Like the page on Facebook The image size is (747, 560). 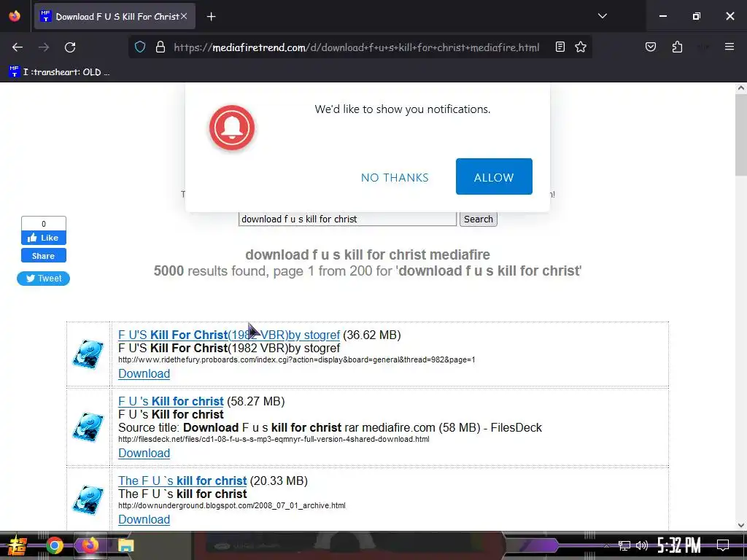pos(43,238)
